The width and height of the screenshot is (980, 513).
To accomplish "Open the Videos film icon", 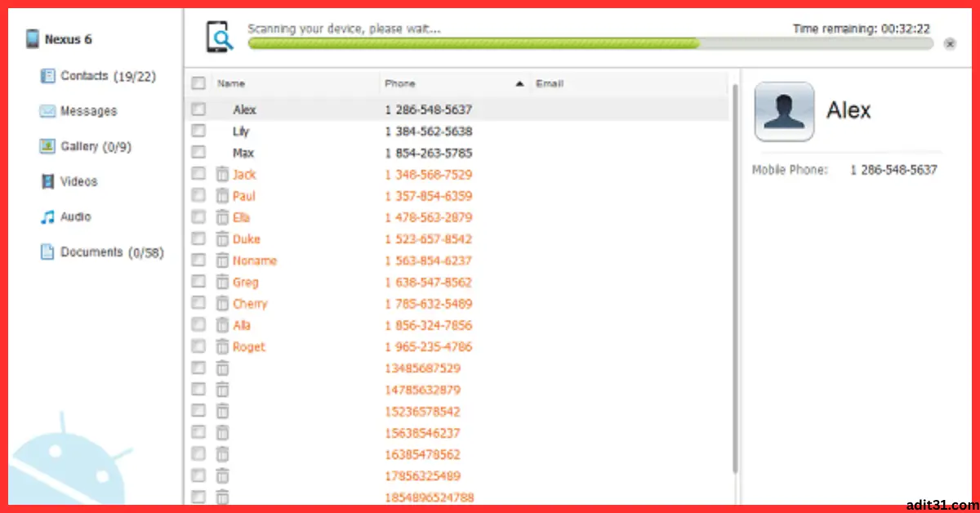I will coord(48,181).
